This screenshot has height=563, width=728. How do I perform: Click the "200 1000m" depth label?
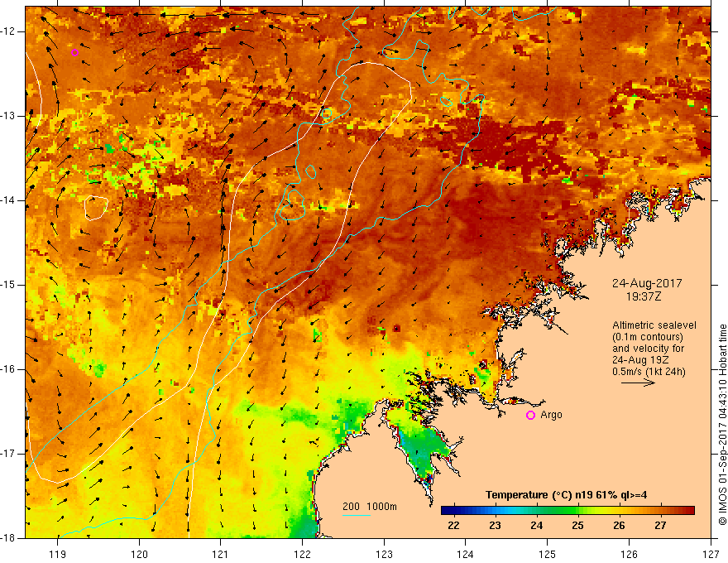click(370, 507)
